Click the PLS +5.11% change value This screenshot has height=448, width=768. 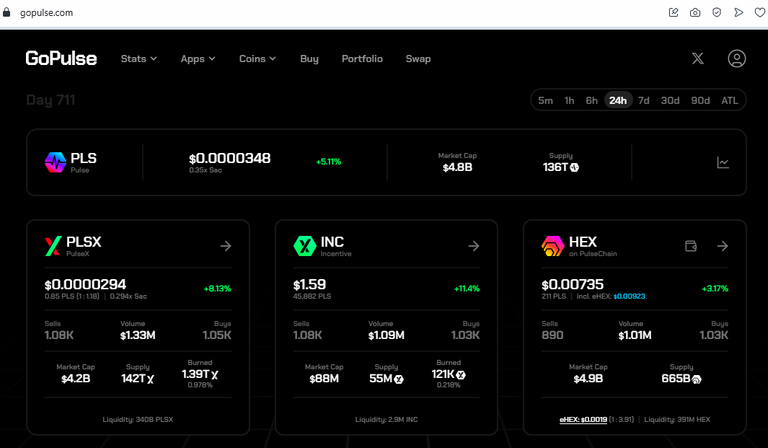(329, 162)
